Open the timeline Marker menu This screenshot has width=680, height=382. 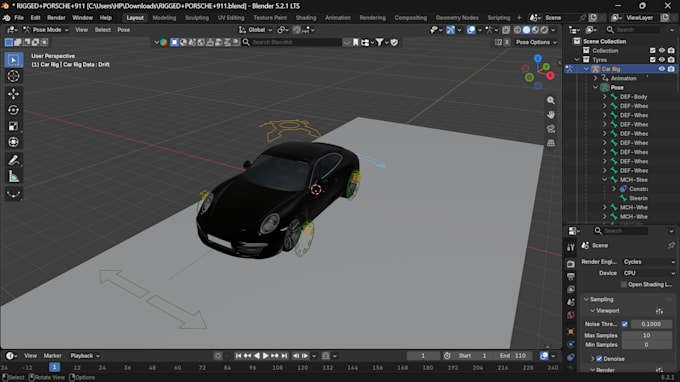tap(52, 356)
